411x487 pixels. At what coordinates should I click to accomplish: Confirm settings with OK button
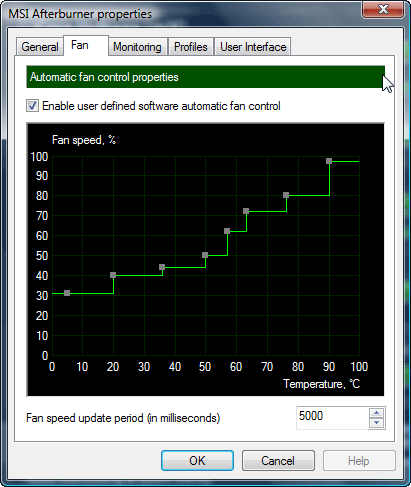click(197, 461)
